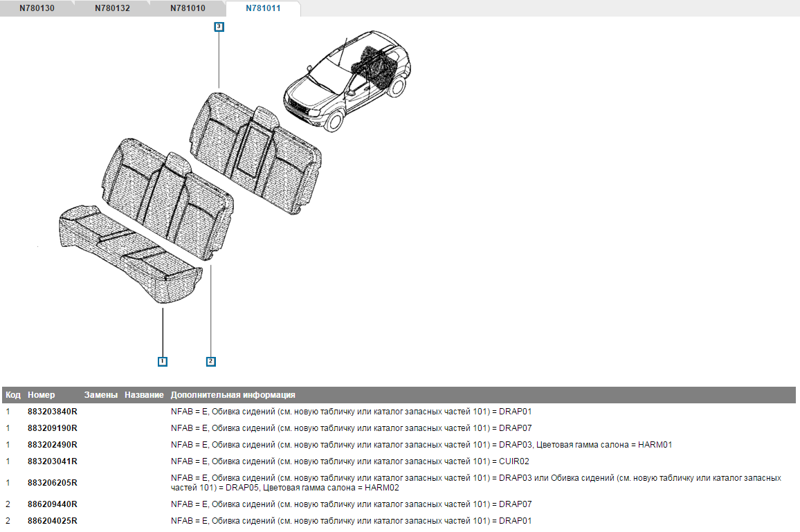Click part number 886209440R
This screenshot has height=532, width=800.
pyautogui.click(x=52, y=504)
